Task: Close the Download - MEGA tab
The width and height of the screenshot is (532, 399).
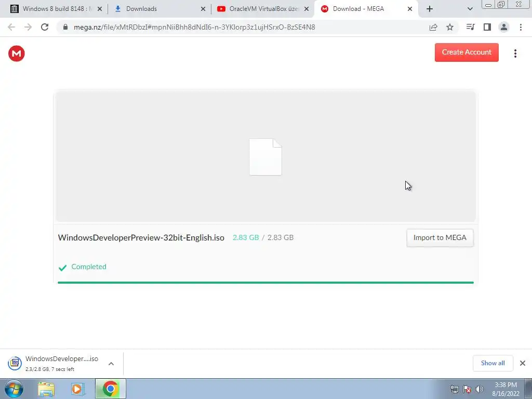Action: pyautogui.click(x=410, y=9)
